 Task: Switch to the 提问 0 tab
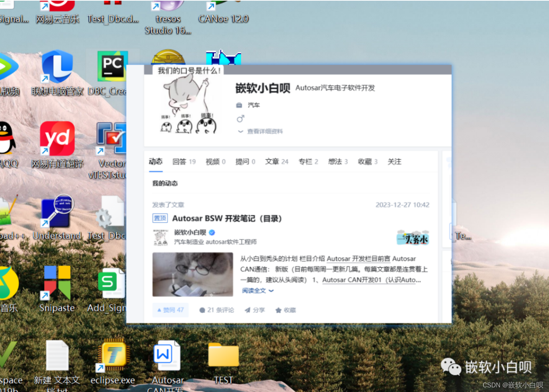245,162
